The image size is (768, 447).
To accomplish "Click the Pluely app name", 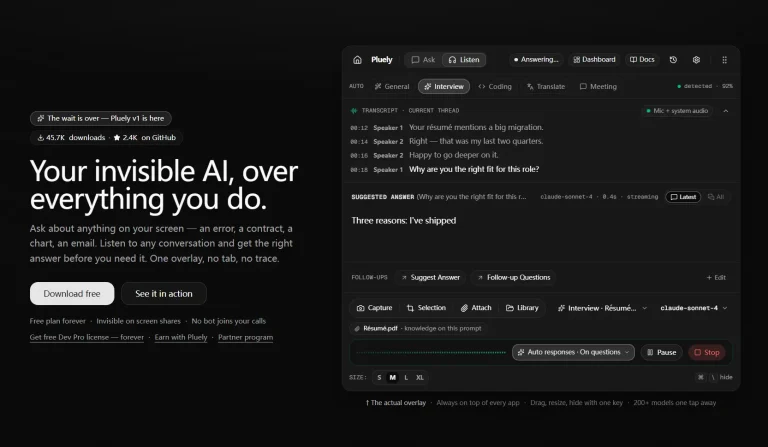I will point(382,60).
